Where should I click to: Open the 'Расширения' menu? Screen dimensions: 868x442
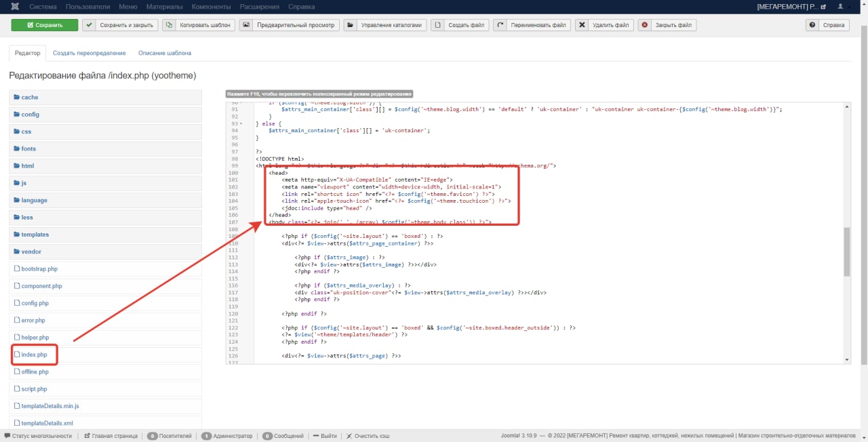(258, 6)
